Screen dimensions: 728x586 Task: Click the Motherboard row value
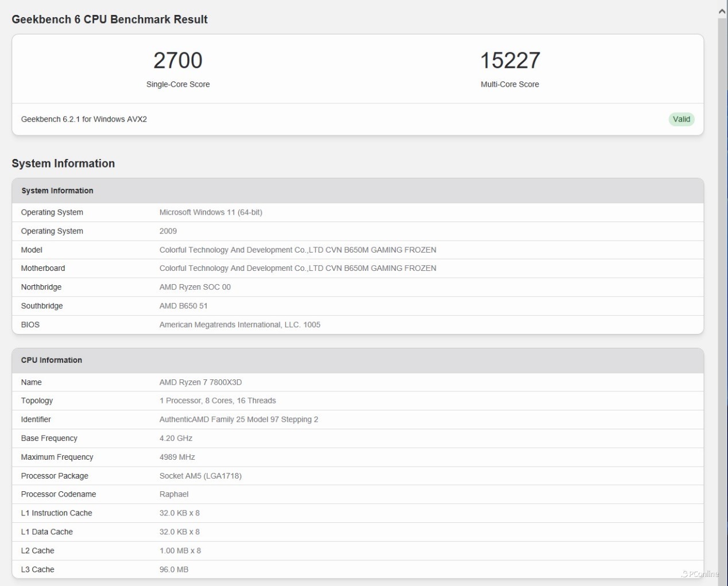[297, 268]
